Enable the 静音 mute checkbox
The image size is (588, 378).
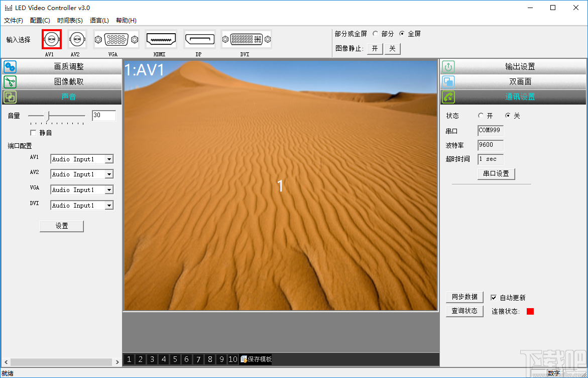(x=33, y=133)
